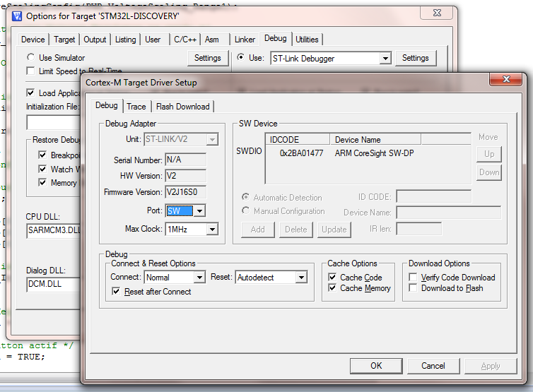Switch to the C/C++ tab
Viewport: 533px width, 392px height.
[x=185, y=40]
